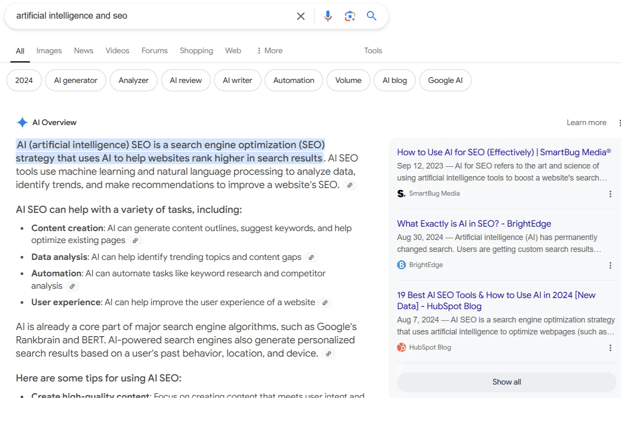Apply the AI generator filter chip
Screen dimensions: 621x436
click(x=76, y=80)
